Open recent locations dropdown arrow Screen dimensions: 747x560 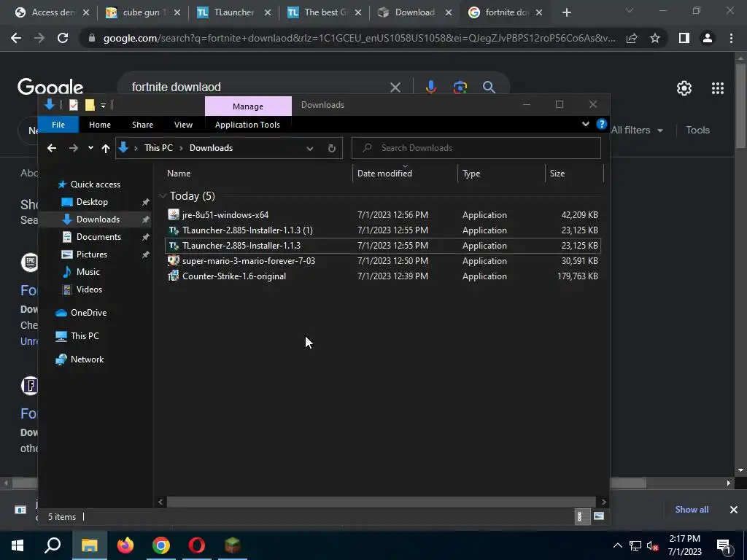click(x=90, y=148)
